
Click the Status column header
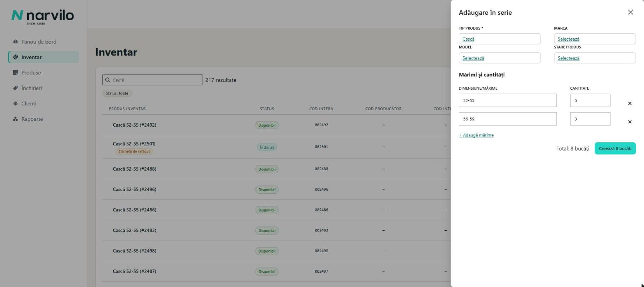pyautogui.click(x=267, y=109)
